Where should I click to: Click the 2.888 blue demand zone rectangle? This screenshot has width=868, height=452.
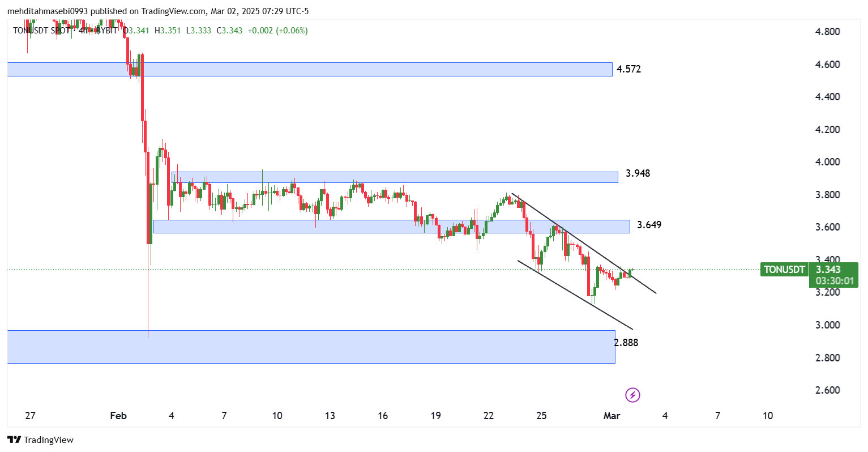pyautogui.click(x=311, y=347)
